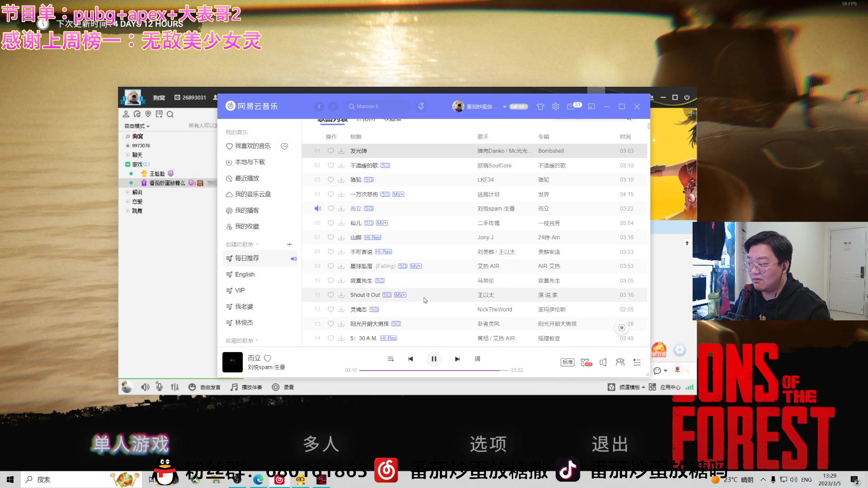Open listen-together people icon
This screenshot has height=488, width=868.
(x=620, y=362)
